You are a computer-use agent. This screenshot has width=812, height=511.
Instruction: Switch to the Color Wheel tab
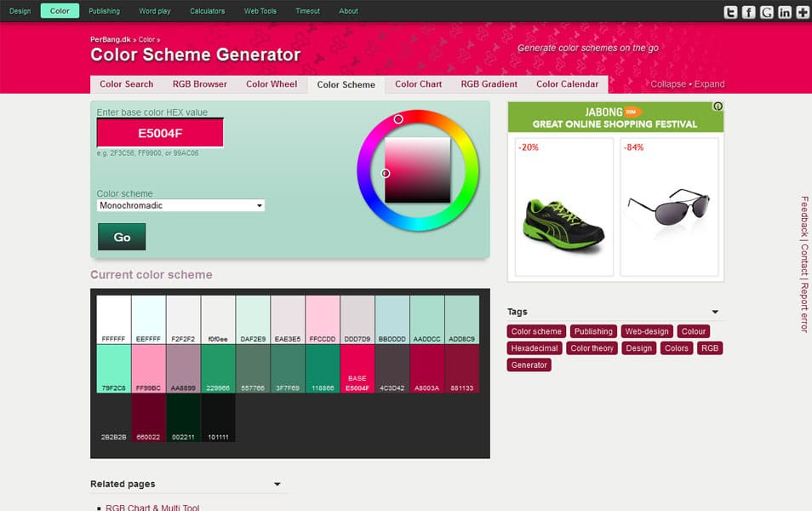coord(272,84)
